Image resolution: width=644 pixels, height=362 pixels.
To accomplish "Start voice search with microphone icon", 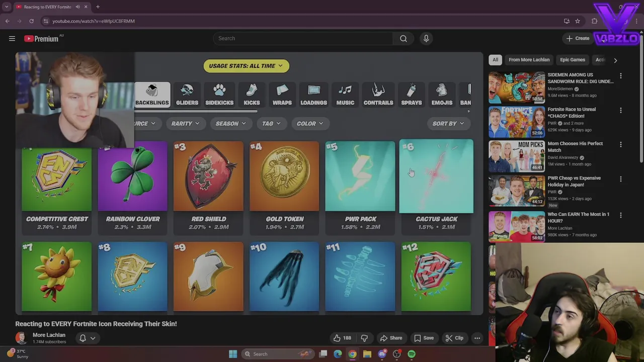I will [x=426, y=38].
